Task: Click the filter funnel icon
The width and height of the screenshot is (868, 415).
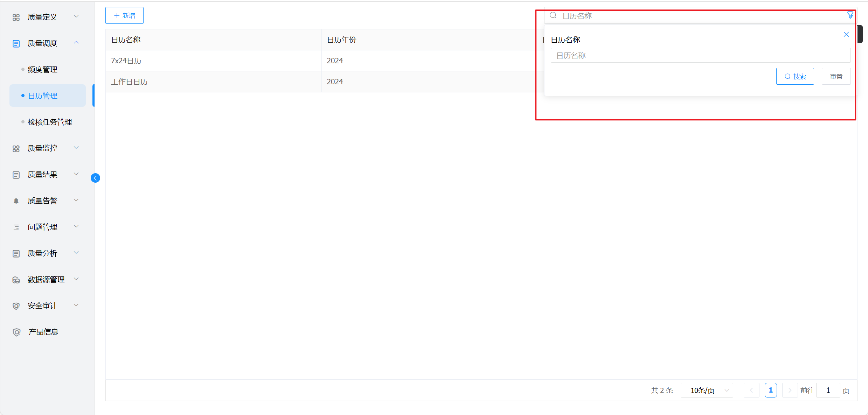Action: (x=850, y=15)
